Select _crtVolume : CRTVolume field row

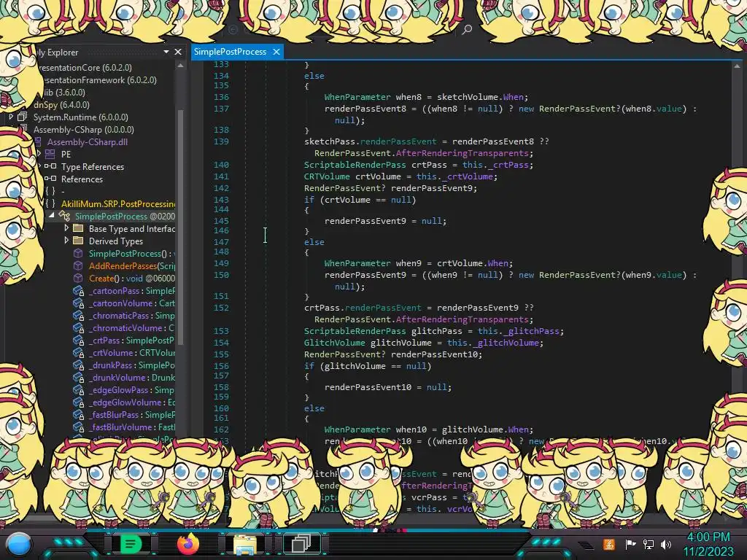[131, 353]
